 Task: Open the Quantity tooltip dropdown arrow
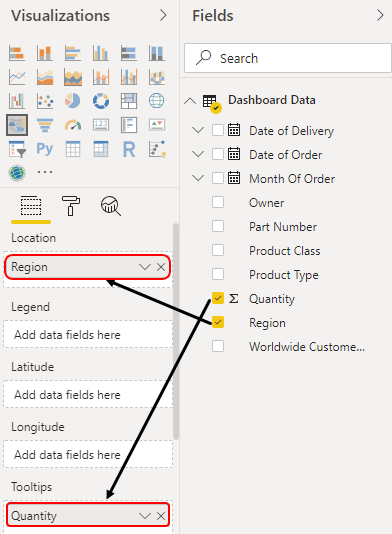pos(145,516)
